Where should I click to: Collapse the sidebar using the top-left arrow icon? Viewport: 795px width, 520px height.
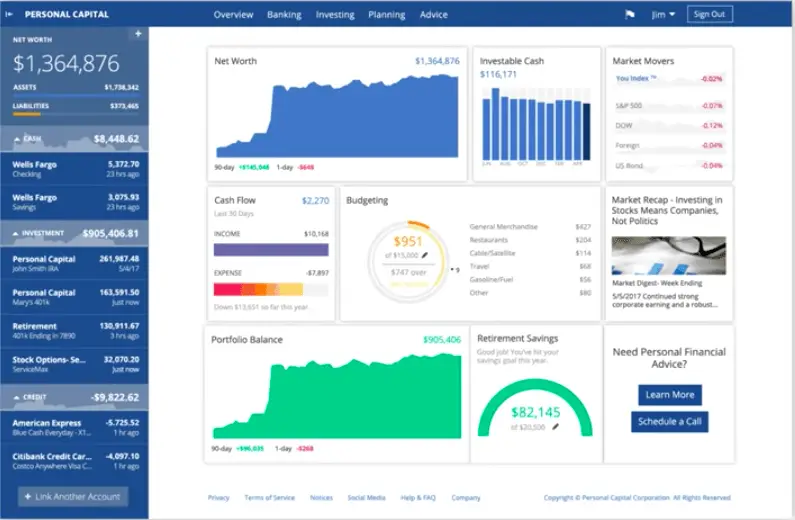pyautogui.click(x=9, y=15)
